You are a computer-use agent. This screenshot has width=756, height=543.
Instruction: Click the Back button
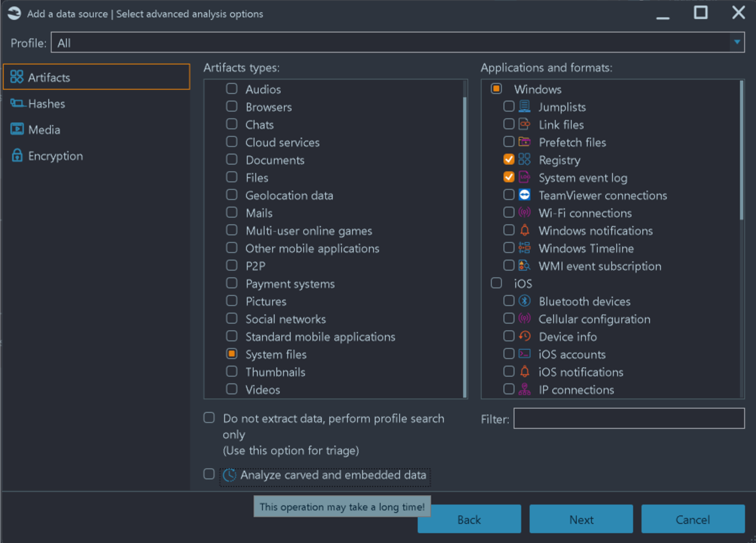pyautogui.click(x=469, y=519)
